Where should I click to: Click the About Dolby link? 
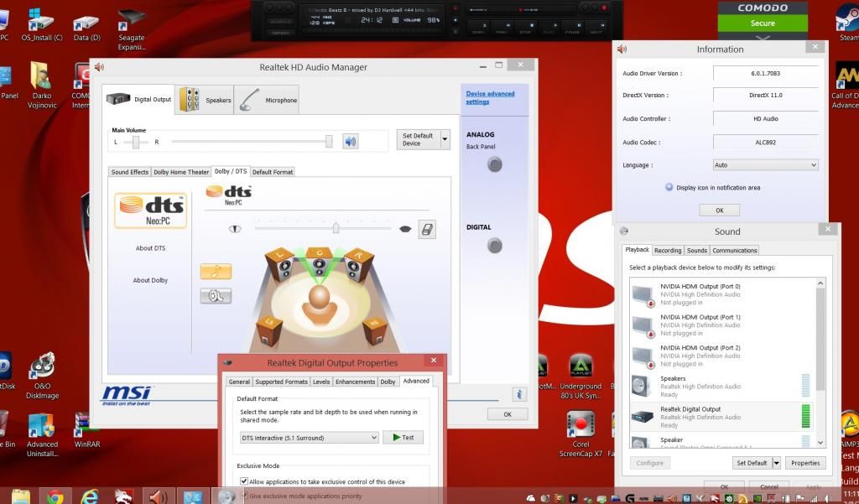(x=150, y=280)
